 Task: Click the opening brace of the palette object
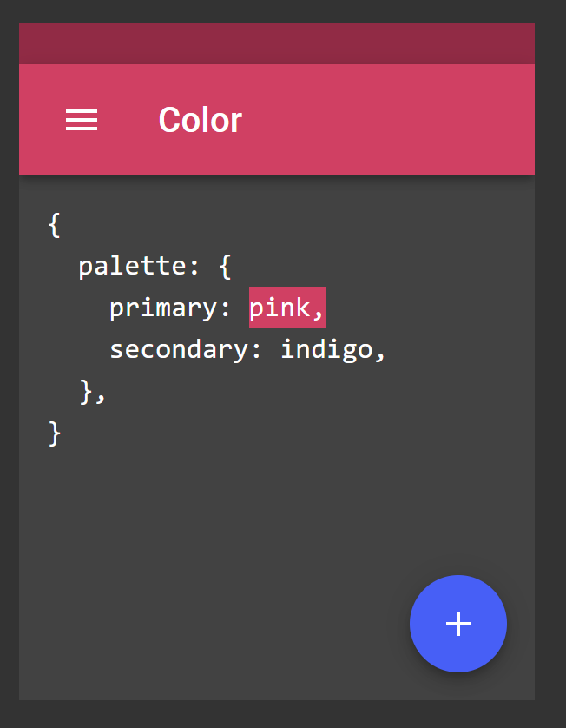coord(223,265)
